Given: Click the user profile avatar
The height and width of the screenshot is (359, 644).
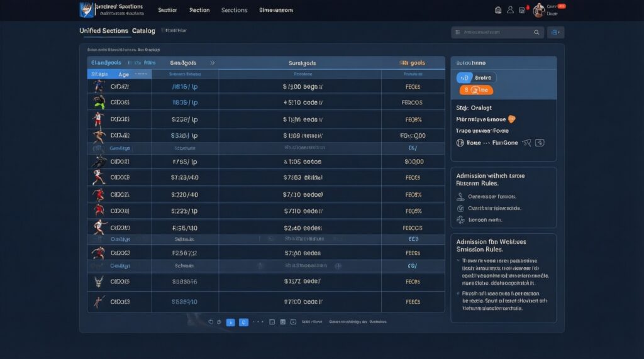Looking at the screenshot, I should [538, 10].
